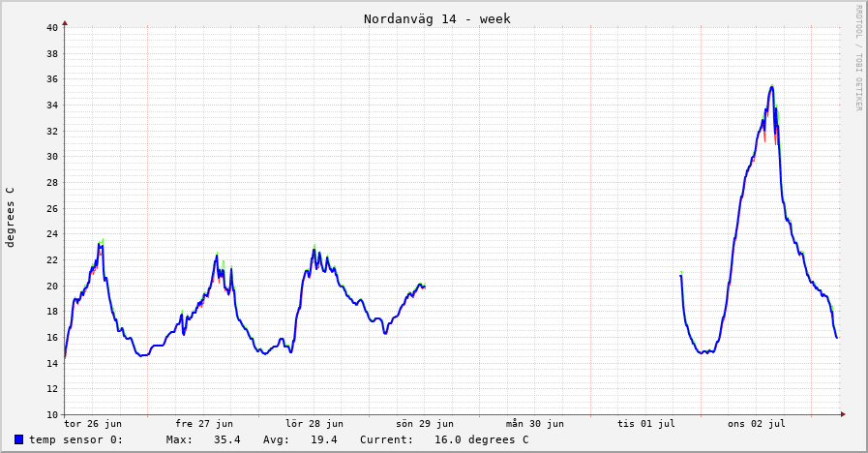This screenshot has height=453, width=868.
Task: Click the y-axis tick label 22
Action: (x=52, y=260)
